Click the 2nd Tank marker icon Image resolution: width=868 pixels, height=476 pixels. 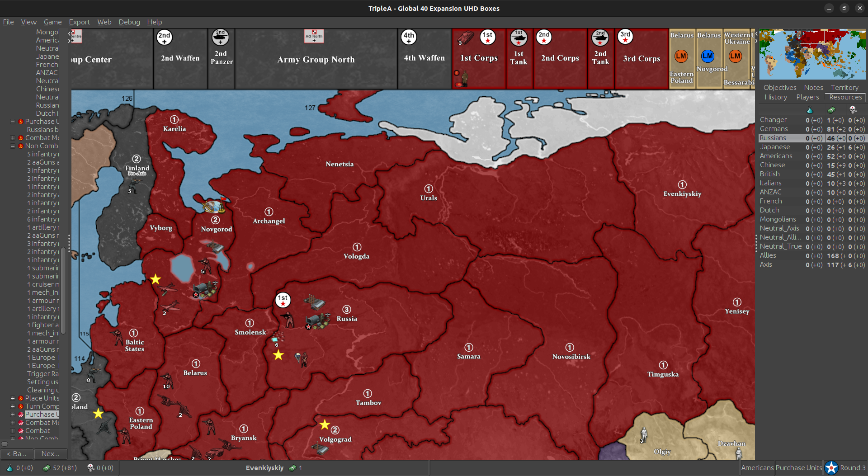click(x=600, y=37)
